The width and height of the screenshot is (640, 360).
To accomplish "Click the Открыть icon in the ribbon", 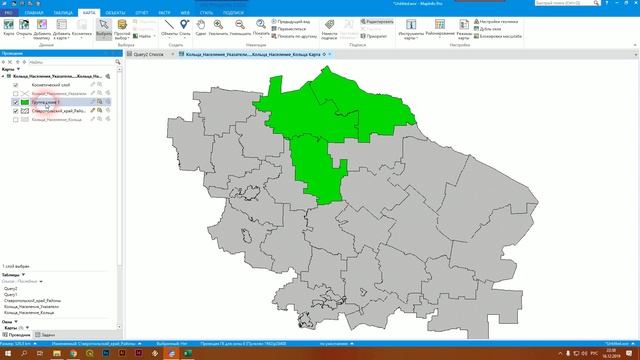I will coord(24,25).
